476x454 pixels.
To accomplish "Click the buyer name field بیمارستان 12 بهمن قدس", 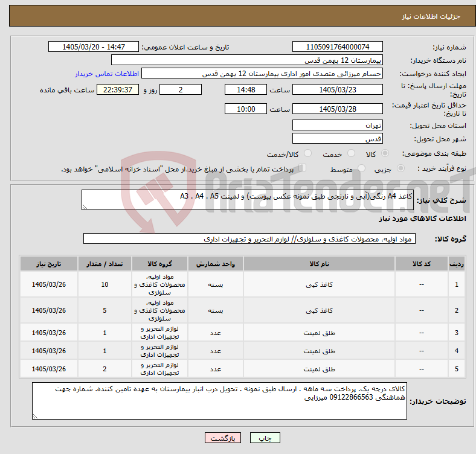I will [x=247, y=60].
